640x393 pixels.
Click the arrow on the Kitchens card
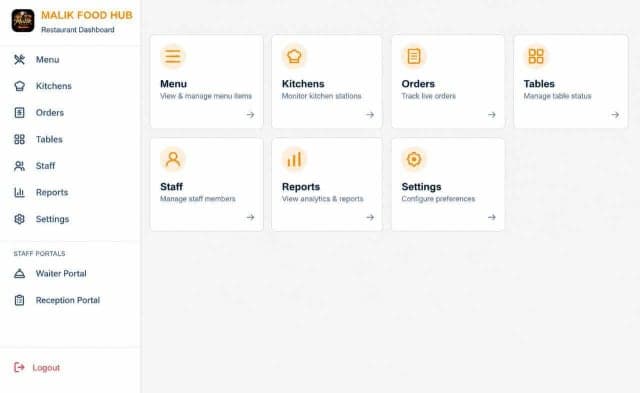(x=370, y=115)
